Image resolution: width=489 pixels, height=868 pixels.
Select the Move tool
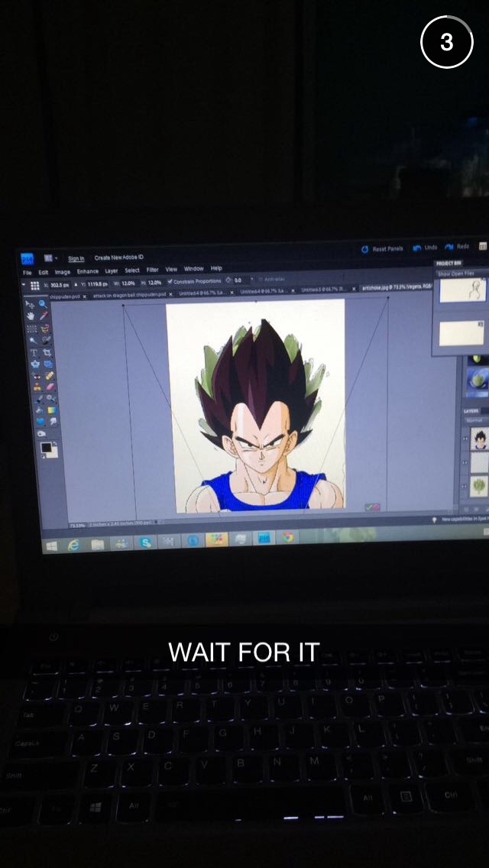click(x=31, y=303)
